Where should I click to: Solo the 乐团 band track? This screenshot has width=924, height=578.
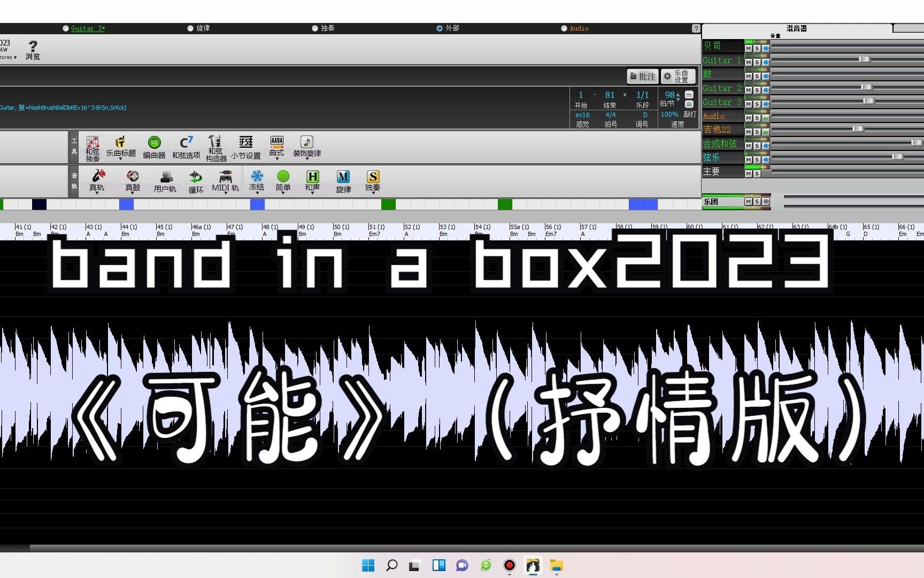(757, 202)
